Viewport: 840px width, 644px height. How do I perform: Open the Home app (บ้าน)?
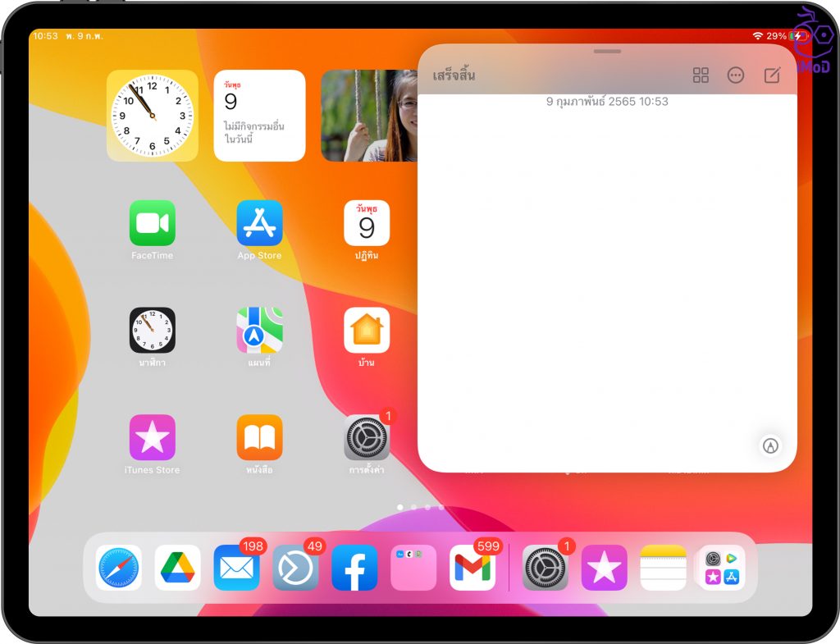(367, 331)
